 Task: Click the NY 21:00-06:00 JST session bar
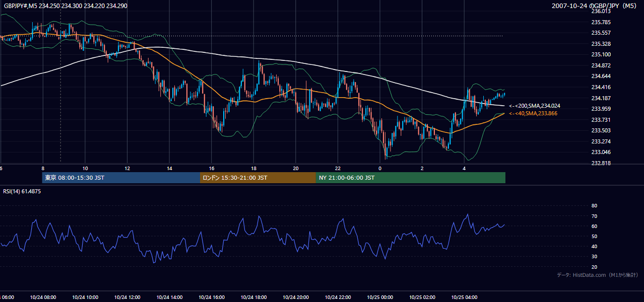click(411, 178)
